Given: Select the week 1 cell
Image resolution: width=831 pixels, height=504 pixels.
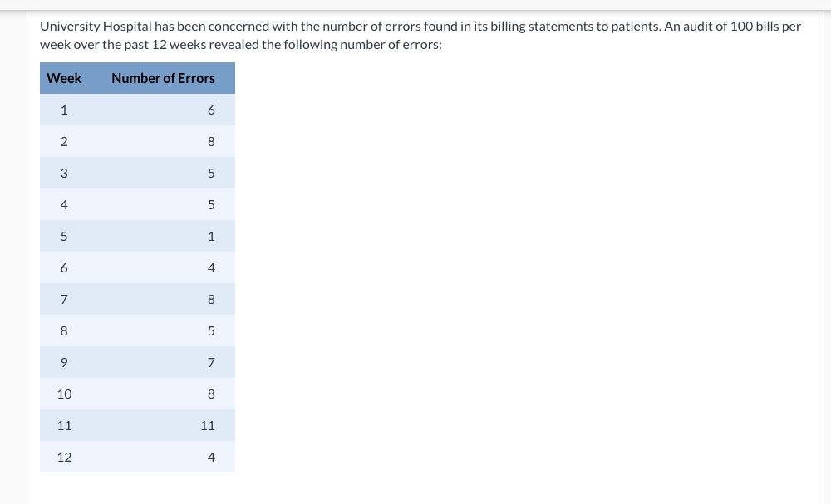Looking at the screenshot, I should pyautogui.click(x=64, y=110).
